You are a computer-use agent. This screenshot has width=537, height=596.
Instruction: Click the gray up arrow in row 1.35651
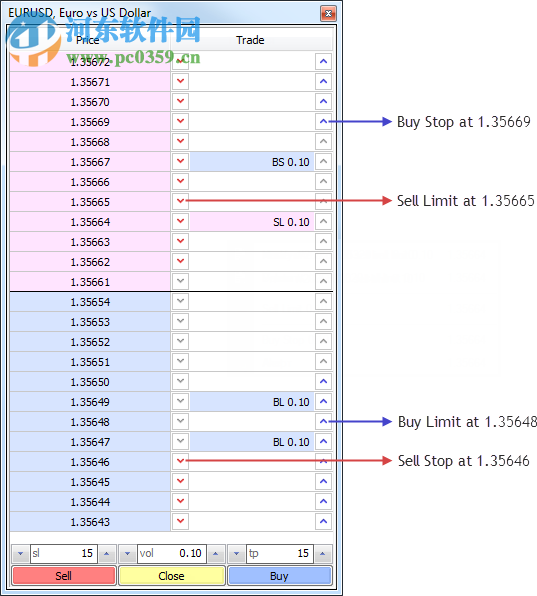[x=323, y=361]
